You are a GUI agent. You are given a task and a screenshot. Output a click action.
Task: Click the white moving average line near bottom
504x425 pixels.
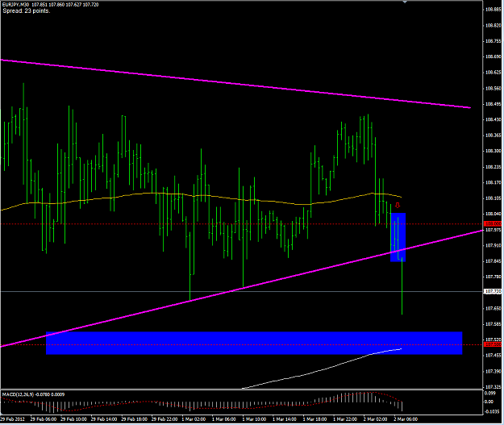click(x=322, y=369)
